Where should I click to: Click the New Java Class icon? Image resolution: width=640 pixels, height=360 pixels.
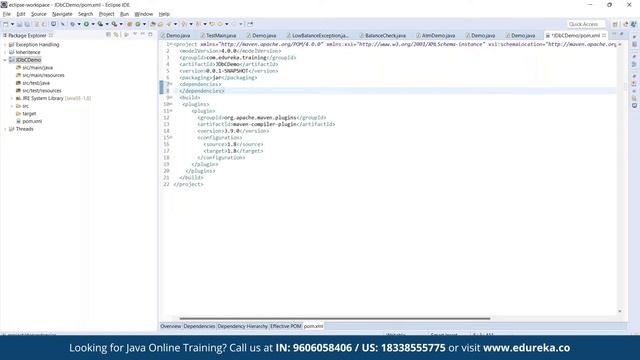tap(138, 24)
